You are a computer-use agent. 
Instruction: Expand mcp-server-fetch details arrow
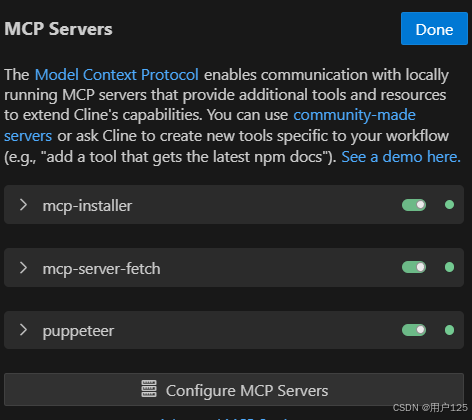tap(23, 268)
